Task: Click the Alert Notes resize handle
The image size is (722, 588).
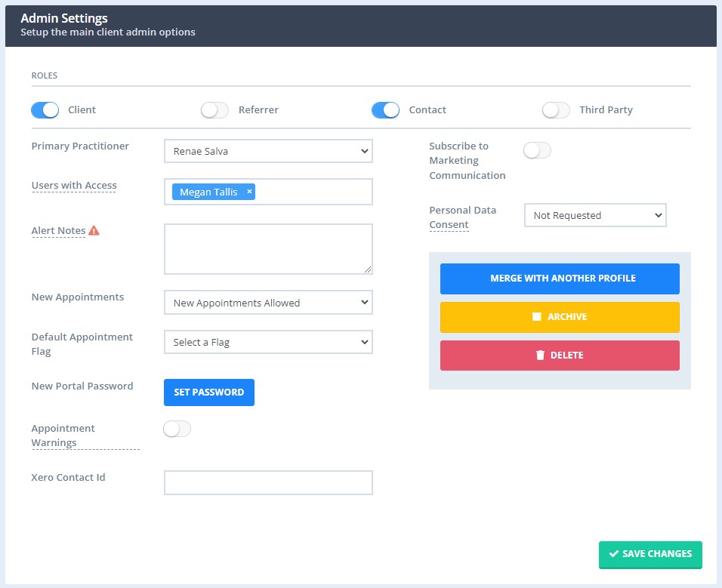Action: [368, 269]
